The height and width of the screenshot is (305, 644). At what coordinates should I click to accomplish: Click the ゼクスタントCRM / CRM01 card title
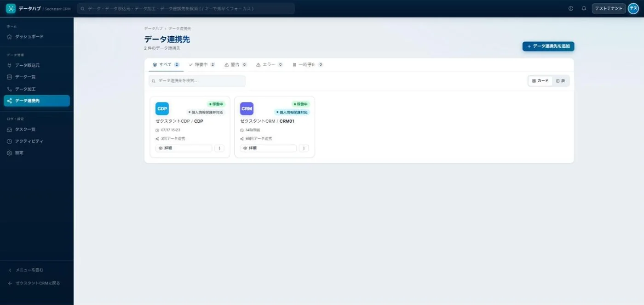click(x=267, y=121)
